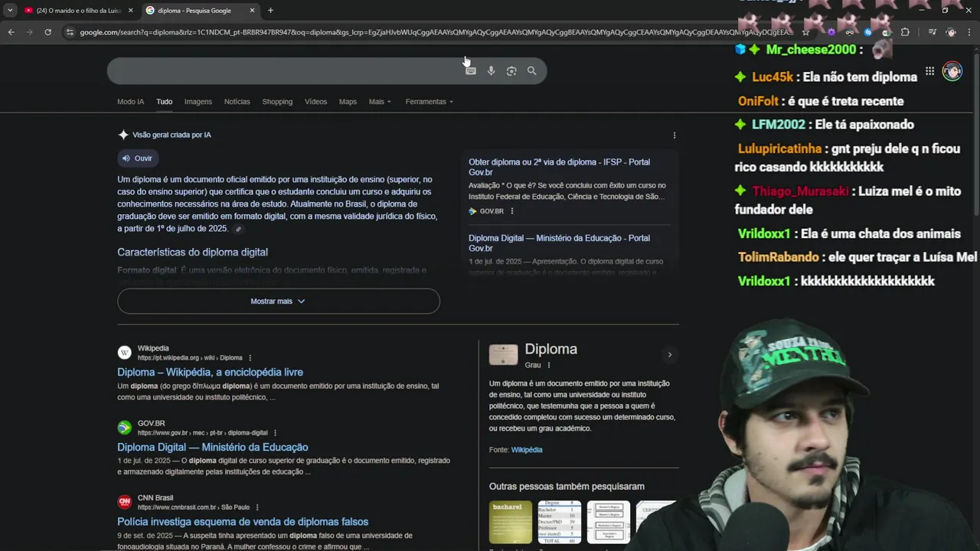Close the YouTube tab about Luisa
The width and height of the screenshot is (980, 551).
click(130, 11)
